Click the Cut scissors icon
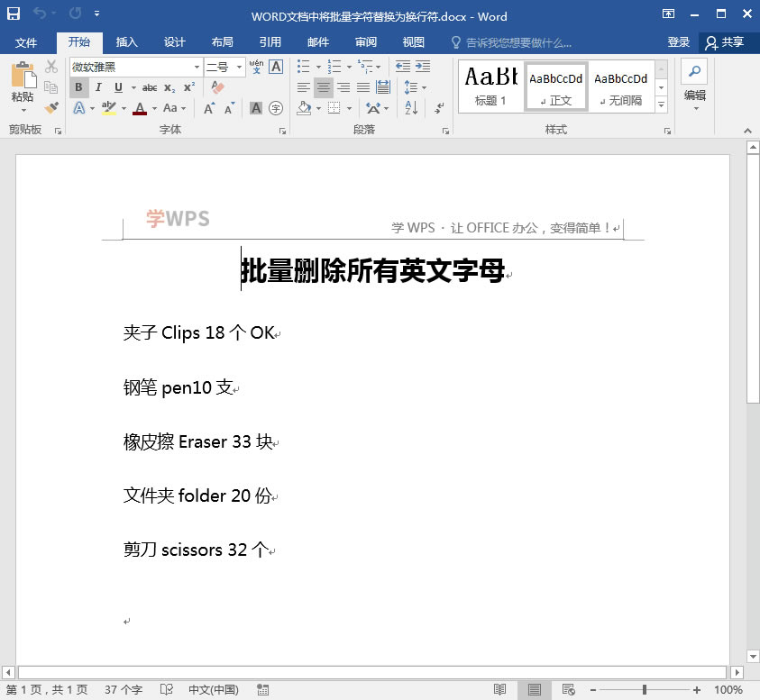The width and height of the screenshot is (760, 700). 51,67
